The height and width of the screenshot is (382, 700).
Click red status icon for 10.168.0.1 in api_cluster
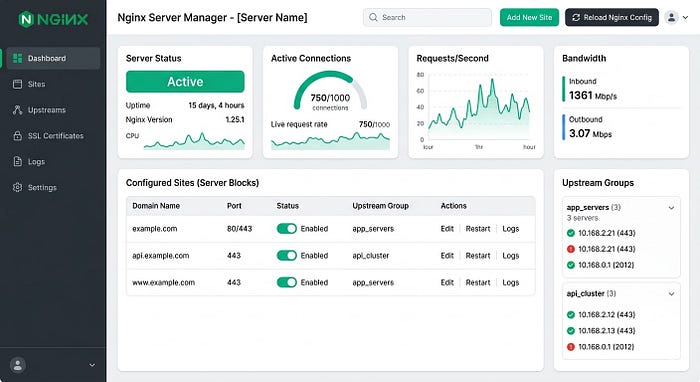571,347
